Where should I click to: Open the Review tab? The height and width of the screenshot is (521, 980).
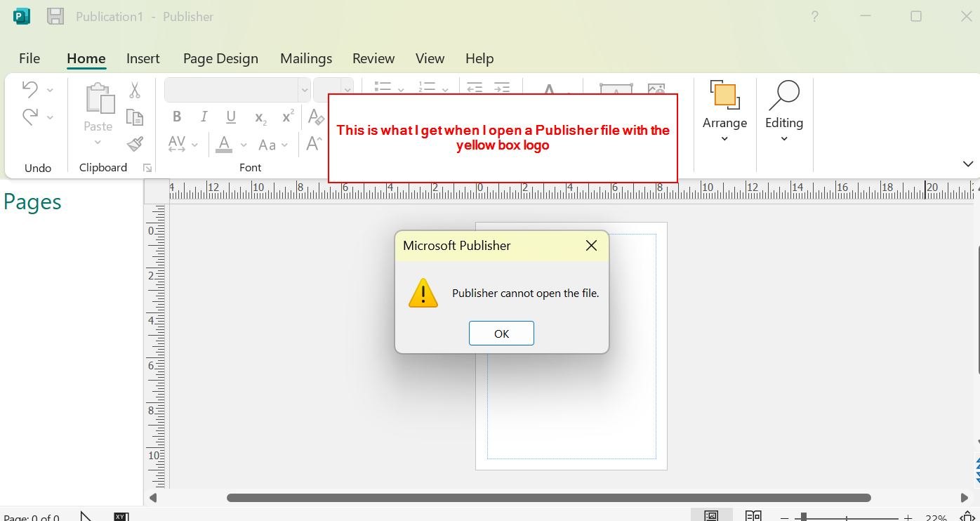coord(373,58)
